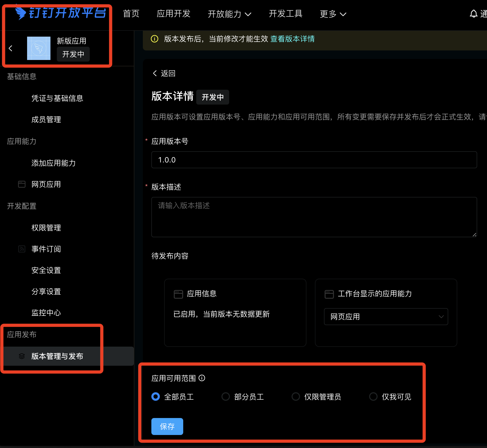Click the 开发配置 section heading

22,206
